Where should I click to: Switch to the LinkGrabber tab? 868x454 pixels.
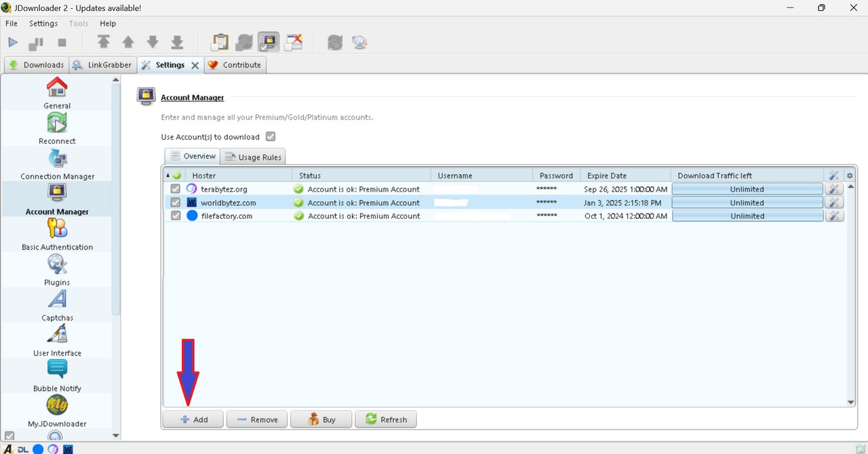[x=102, y=65]
